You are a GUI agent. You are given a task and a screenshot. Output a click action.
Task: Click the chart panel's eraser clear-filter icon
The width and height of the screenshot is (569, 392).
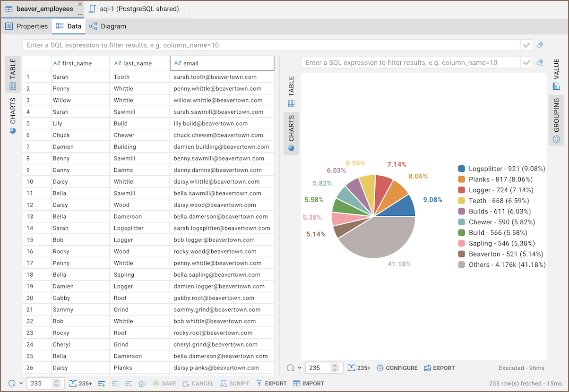[540, 62]
